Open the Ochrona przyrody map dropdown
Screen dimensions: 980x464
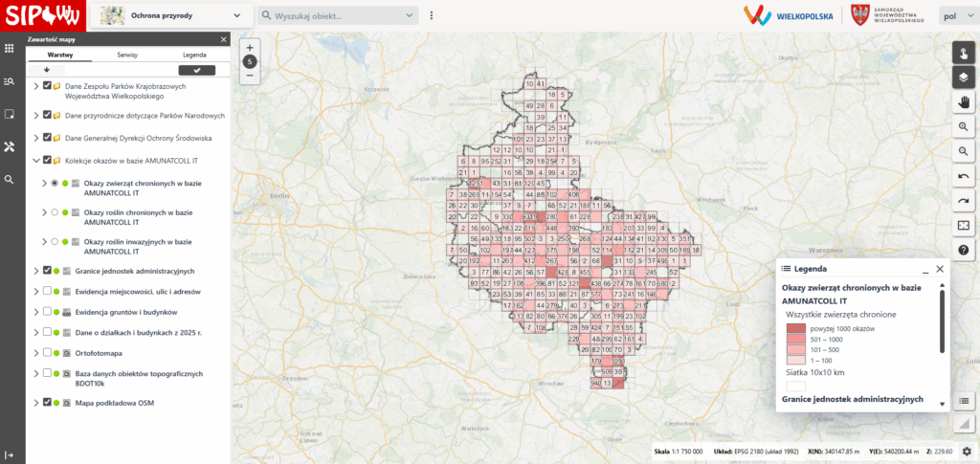tap(172, 16)
